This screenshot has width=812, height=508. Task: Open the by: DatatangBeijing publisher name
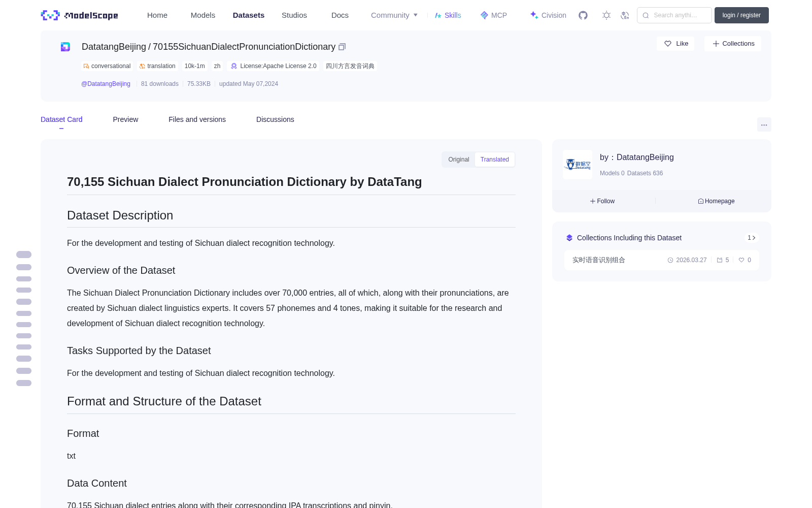point(637,157)
